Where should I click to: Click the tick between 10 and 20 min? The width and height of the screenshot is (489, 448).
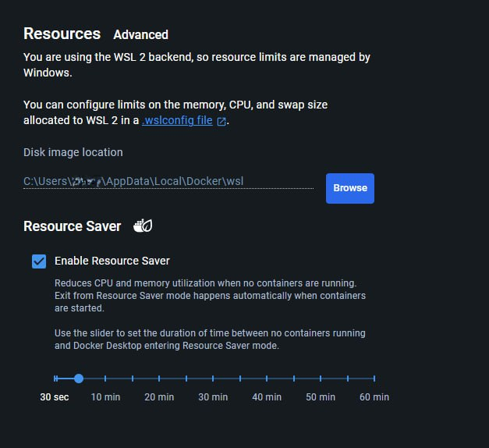pyautogui.click(x=133, y=379)
